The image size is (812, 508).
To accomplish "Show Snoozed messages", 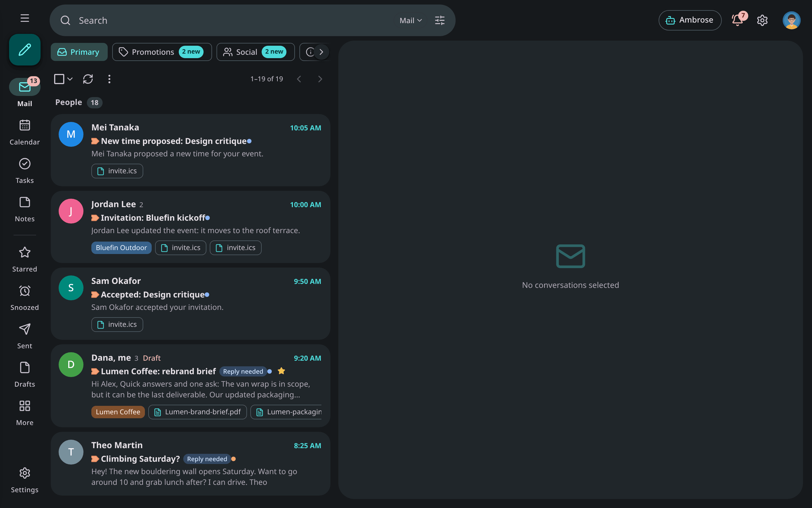I will 25,298.
